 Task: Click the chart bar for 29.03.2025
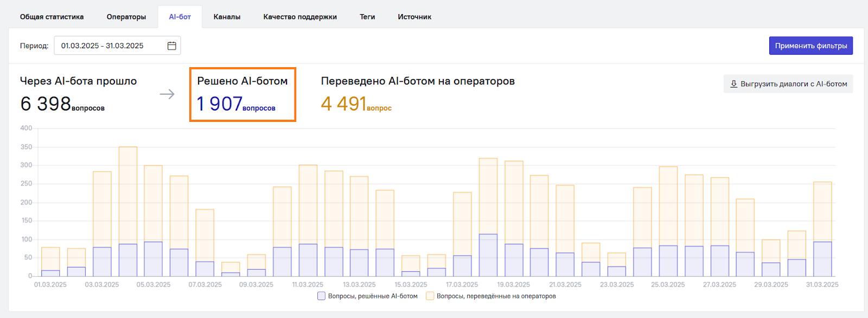coord(771,258)
